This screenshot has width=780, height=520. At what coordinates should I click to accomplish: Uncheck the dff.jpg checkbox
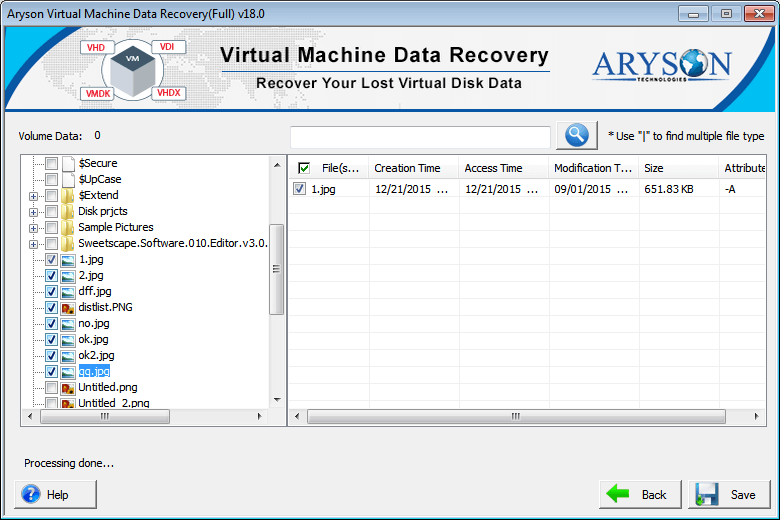(51, 291)
